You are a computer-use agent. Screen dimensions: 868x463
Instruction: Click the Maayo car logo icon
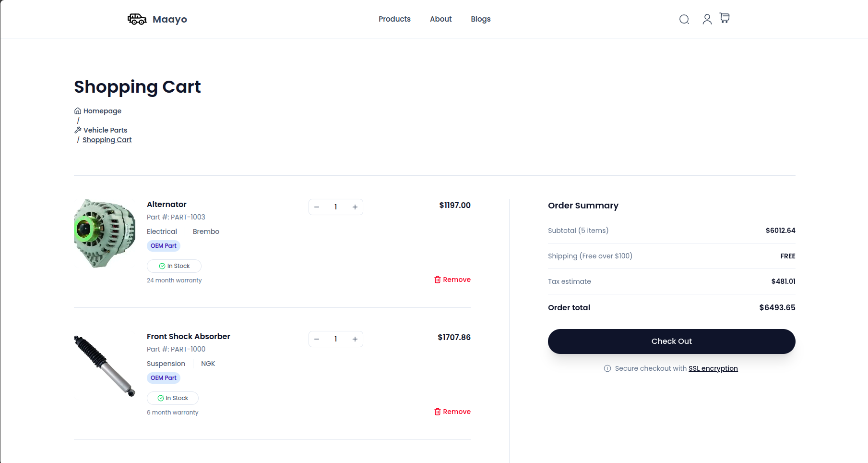pos(137,19)
